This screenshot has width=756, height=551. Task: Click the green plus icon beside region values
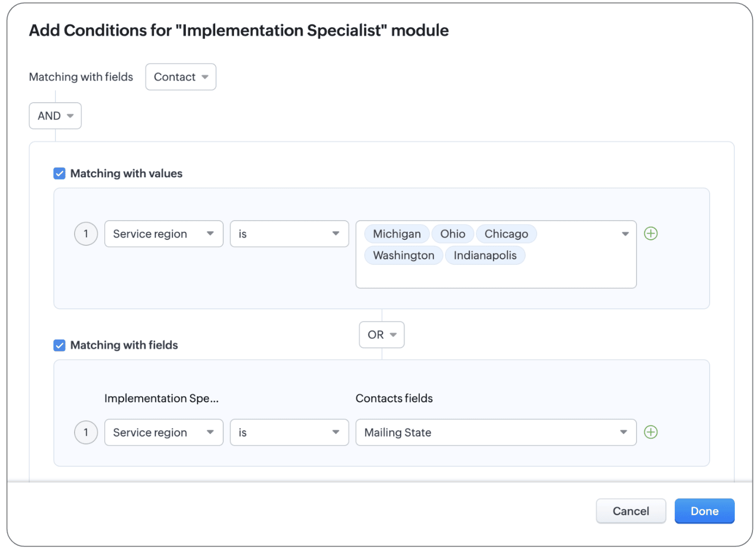pos(651,234)
